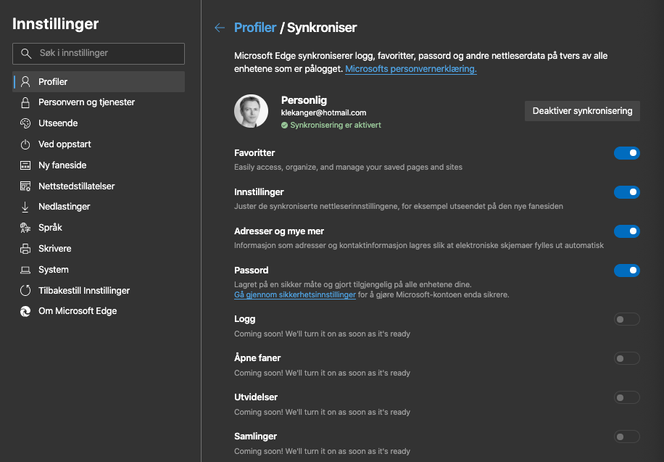
Task: Turn off the Passord sync toggle
Action: click(627, 270)
